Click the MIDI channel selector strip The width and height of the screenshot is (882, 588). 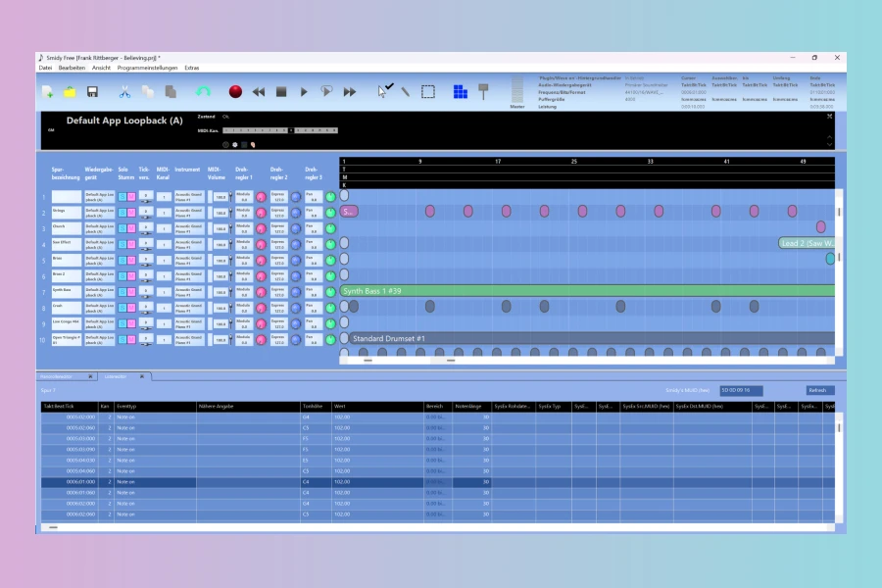280,130
